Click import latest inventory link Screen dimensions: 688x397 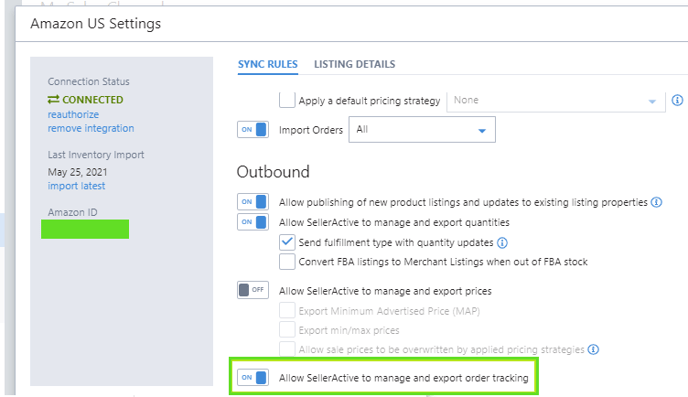76,186
